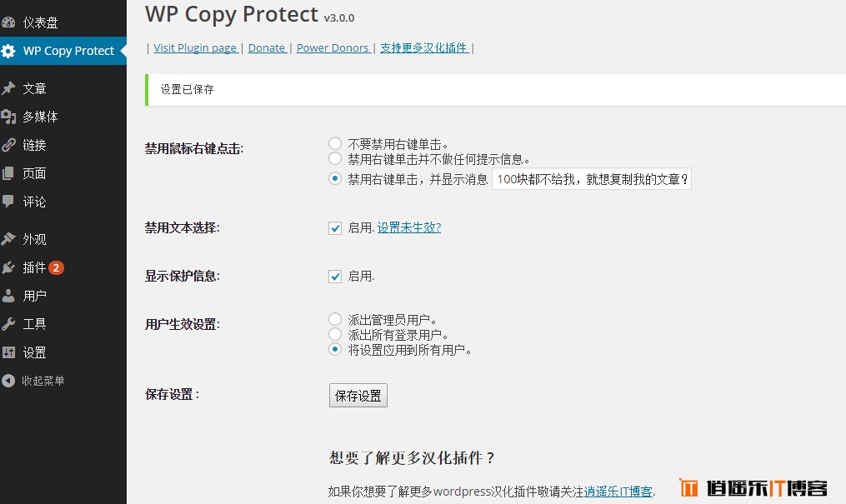Select WP Copy Protect in the sidebar
The image size is (846, 504).
click(x=63, y=51)
